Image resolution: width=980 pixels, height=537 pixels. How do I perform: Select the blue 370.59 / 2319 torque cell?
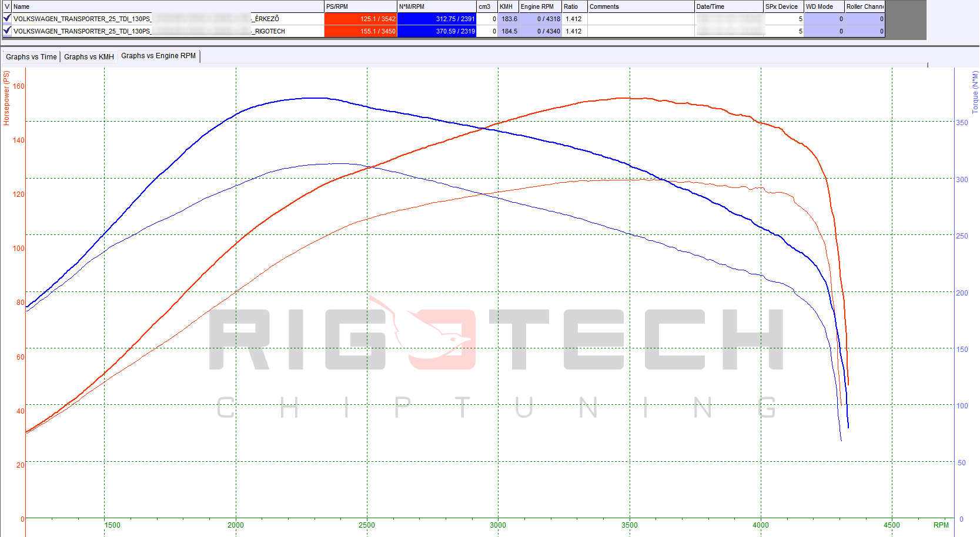click(437, 31)
